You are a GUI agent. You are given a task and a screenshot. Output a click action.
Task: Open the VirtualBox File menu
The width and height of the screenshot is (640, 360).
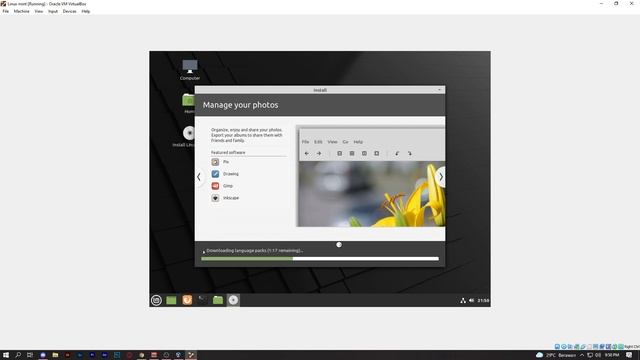click(x=5, y=11)
